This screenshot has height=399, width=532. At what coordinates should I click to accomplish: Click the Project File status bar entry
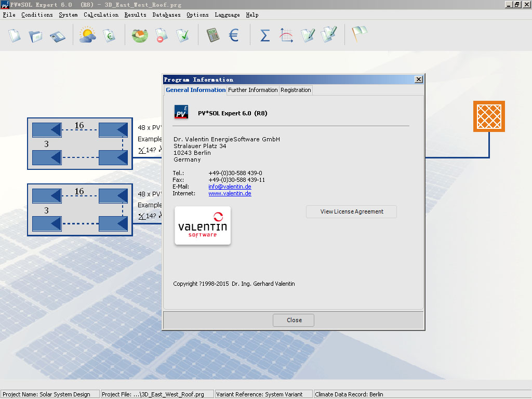click(x=157, y=394)
